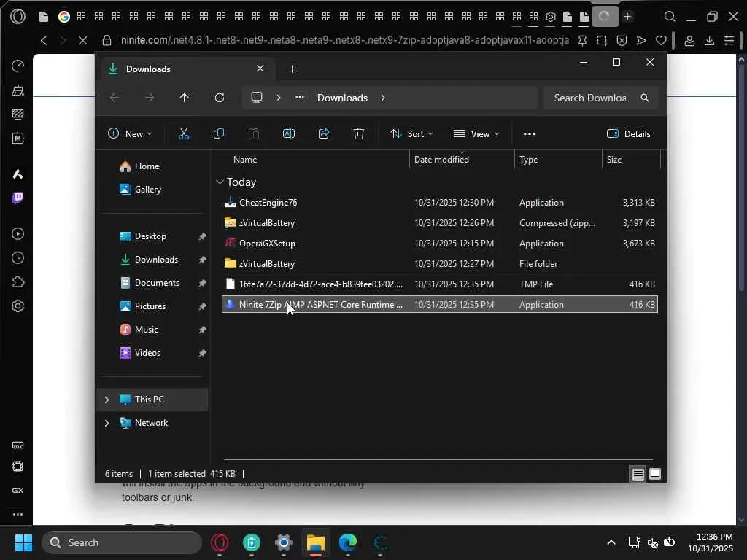
Task: Select the zVirtualBattery compressed zip
Action: click(x=440, y=223)
